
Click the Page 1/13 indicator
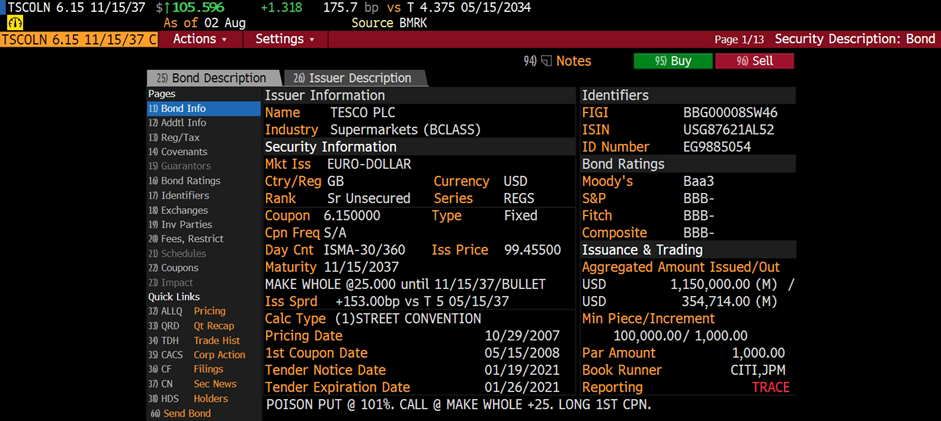(x=739, y=40)
